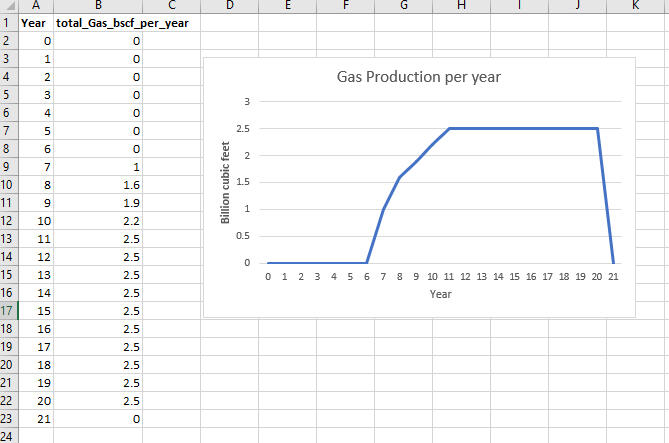
Task: Click the 11 label on horizontal axis
Action: (449, 277)
